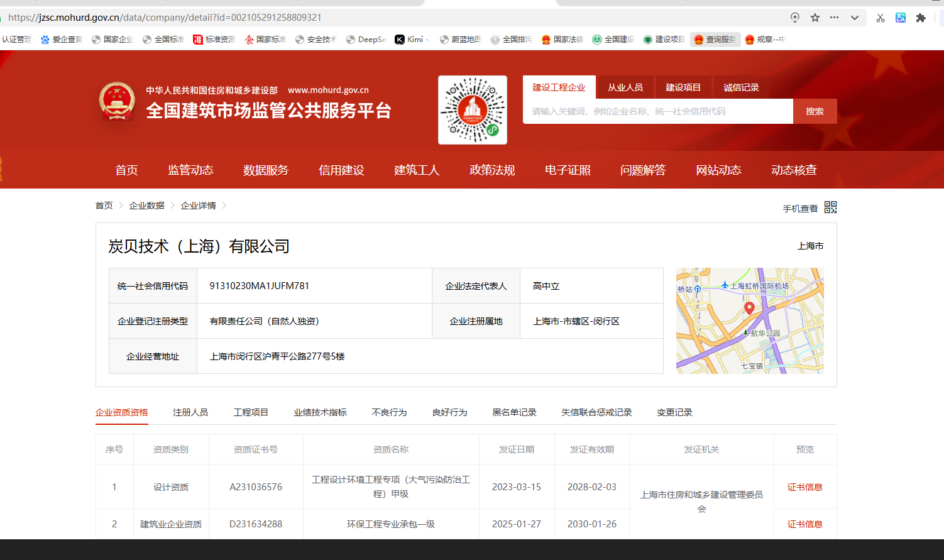944x560 pixels.
Task: Open the scissors screenshot tool
Action: pos(881,18)
